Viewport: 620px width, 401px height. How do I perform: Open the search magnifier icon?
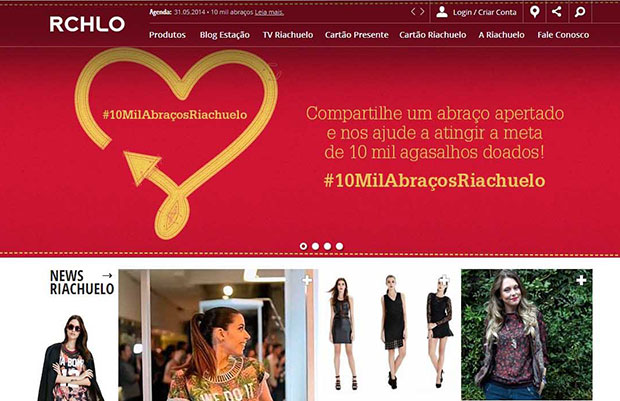coord(580,12)
